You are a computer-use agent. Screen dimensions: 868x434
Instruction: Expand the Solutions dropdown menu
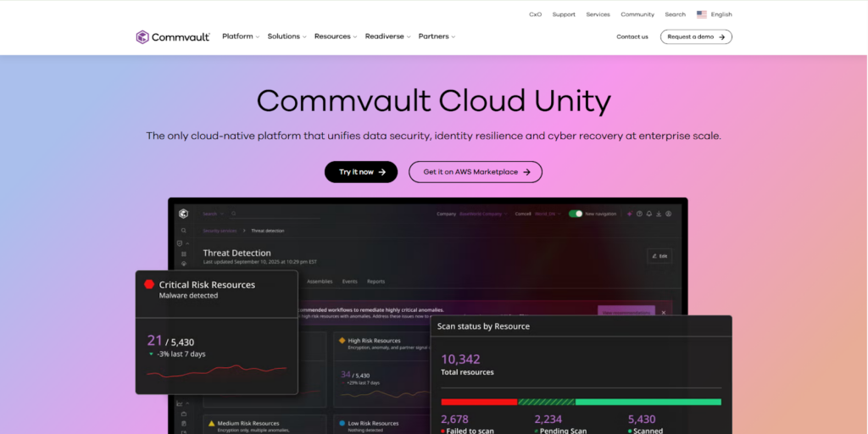point(287,37)
